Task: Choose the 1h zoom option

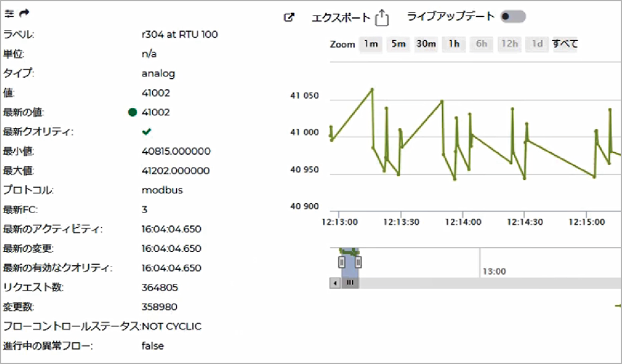Action: click(x=454, y=44)
